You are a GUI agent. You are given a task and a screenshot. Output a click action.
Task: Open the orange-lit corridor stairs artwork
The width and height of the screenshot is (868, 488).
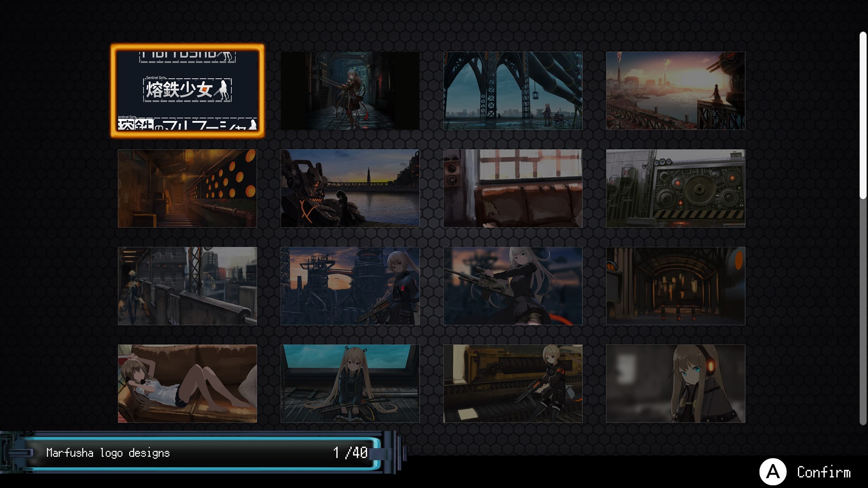187,188
